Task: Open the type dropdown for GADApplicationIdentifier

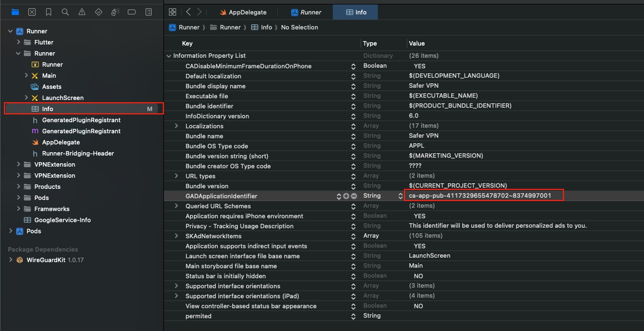Action: [x=400, y=196]
